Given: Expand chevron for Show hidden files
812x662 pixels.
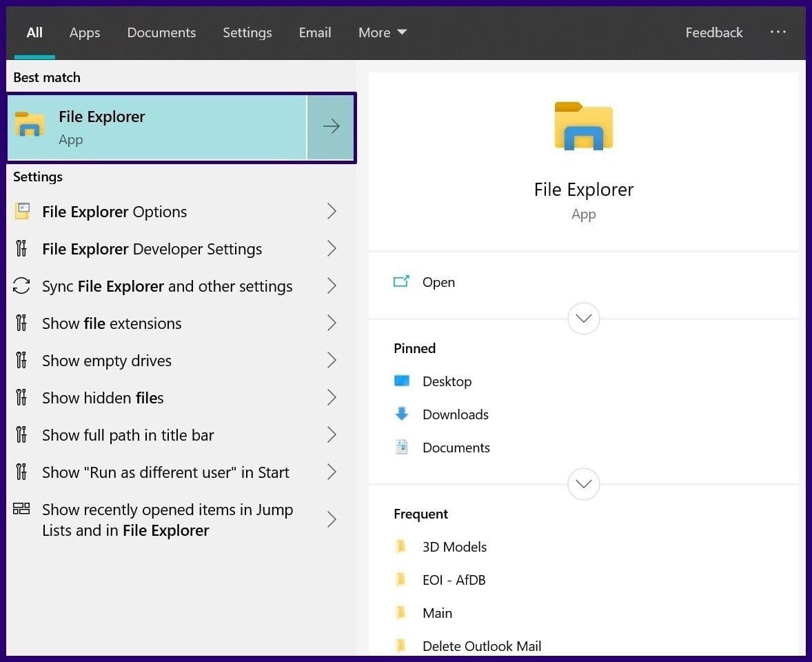Looking at the screenshot, I should click(x=332, y=397).
